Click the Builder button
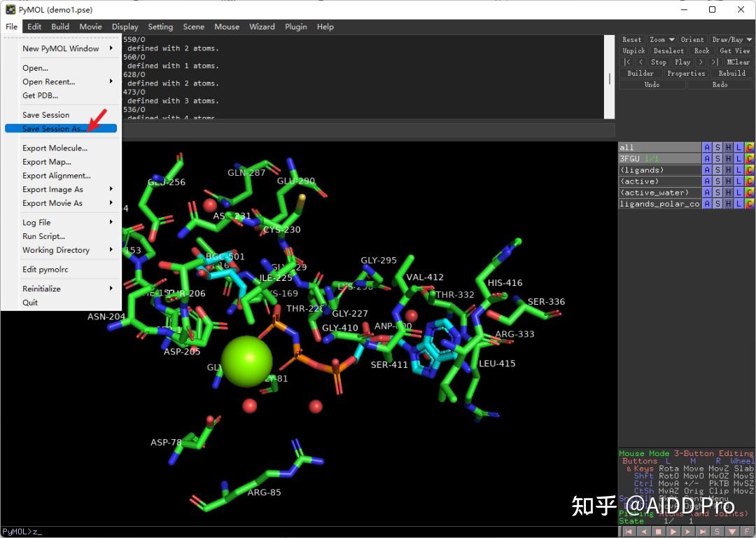756x538 pixels. click(640, 74)
